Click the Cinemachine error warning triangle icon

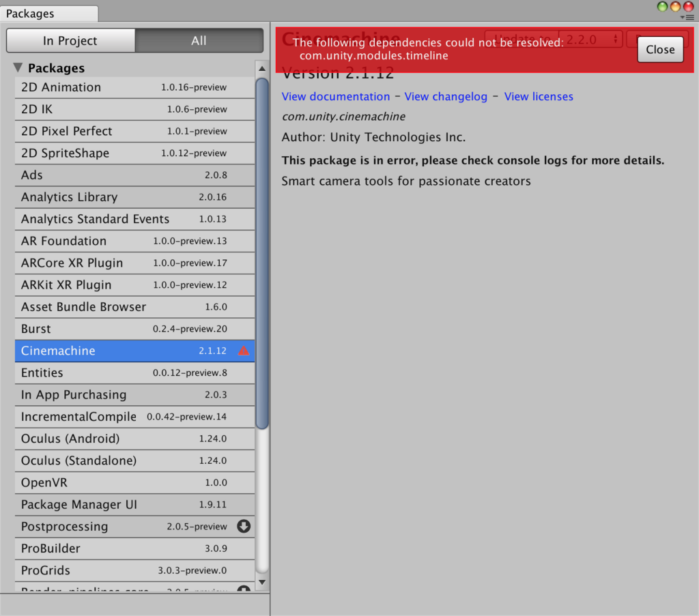244,351
